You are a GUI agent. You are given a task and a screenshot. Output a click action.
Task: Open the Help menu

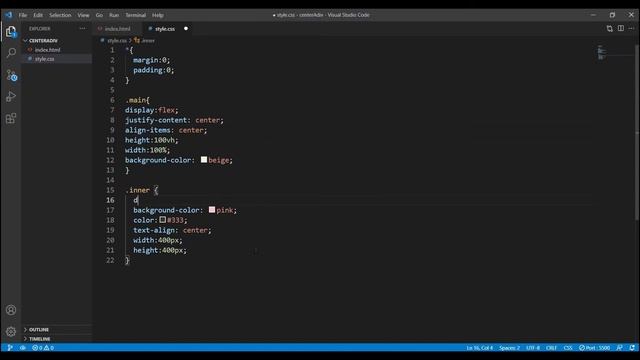click(158, 15)
